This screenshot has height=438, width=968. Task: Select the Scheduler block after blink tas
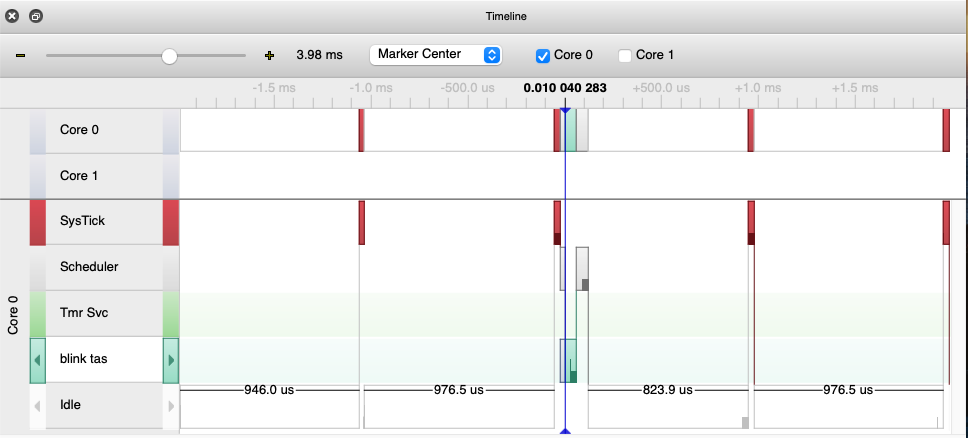coord(582,269)
